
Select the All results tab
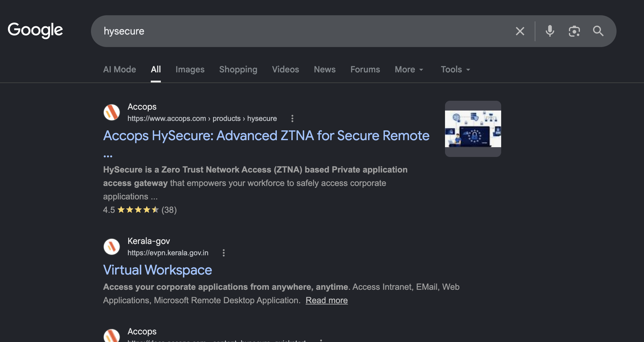(x=156, y=69)
